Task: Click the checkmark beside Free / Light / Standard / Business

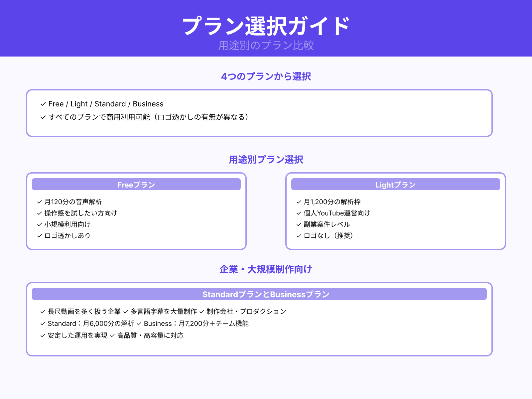Action: pyautogui.click(x=43, y=104)
